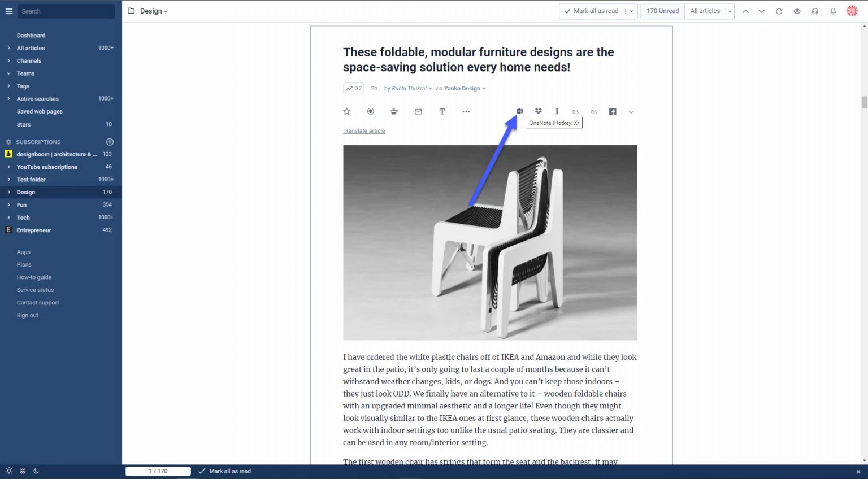
Task: Email this article via envelope icon
Action: coord(418,111)
